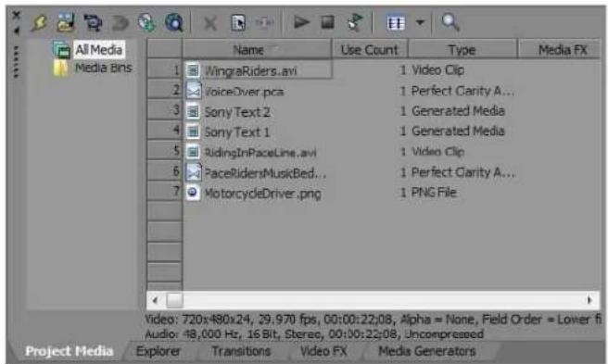Select the Media Bins folder
The width and height of the screenshot is (608, 364).
click(x=104, y=68)
